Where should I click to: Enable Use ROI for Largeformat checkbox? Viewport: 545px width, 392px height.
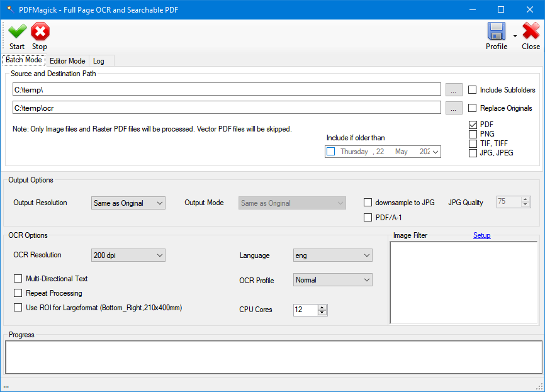[18, 308]
